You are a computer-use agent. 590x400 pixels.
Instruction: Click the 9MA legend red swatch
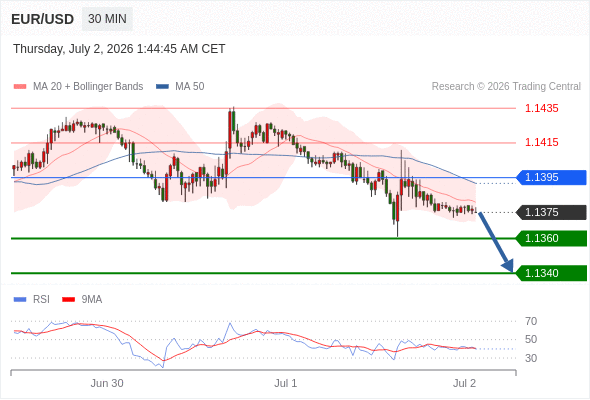tap(68, 300)
